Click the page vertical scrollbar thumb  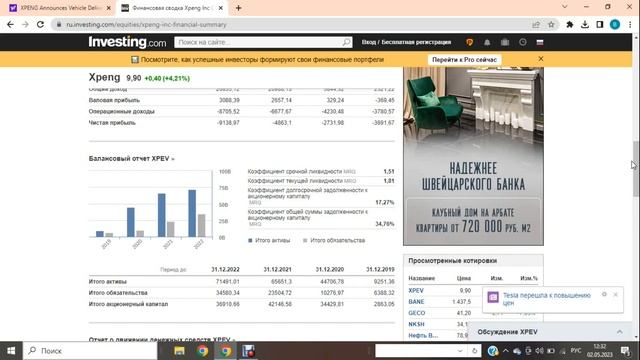coord(636,169)
